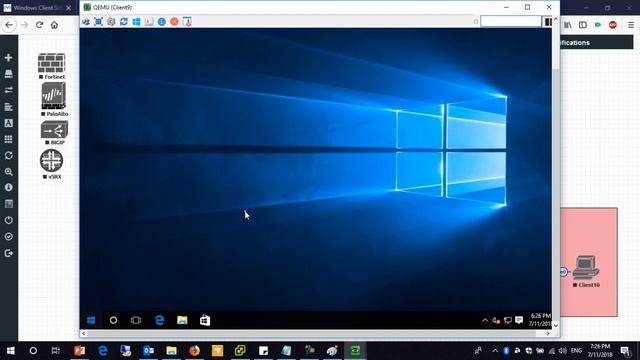Screen dimensions: 640x360
Task: Click the green VNC viewer icon in host taskbar
Action: (x=355, y=351)
